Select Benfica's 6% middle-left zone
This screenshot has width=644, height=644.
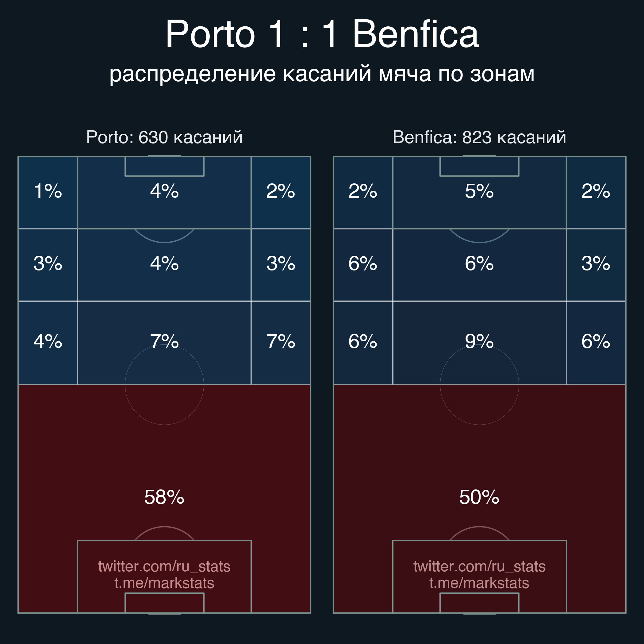(x=363, y=265)
